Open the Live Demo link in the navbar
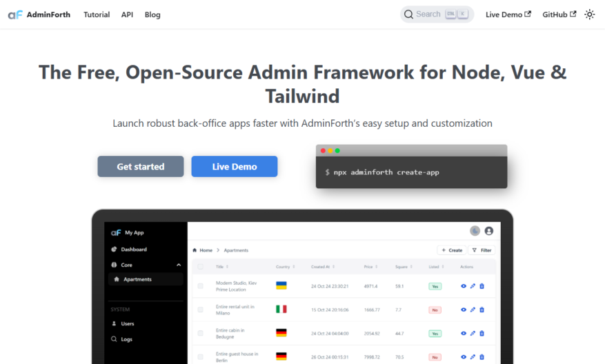This screenshot has height=364, width=605. pos(508,14)
